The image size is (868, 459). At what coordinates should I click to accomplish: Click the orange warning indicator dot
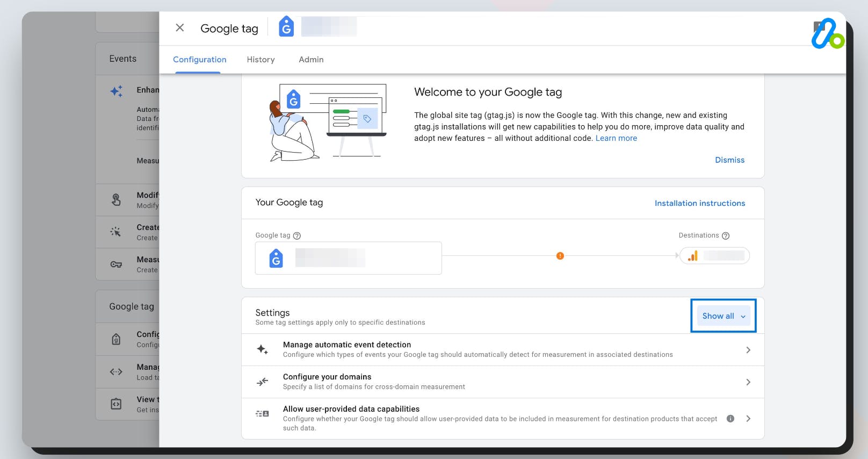click(560, 256)
